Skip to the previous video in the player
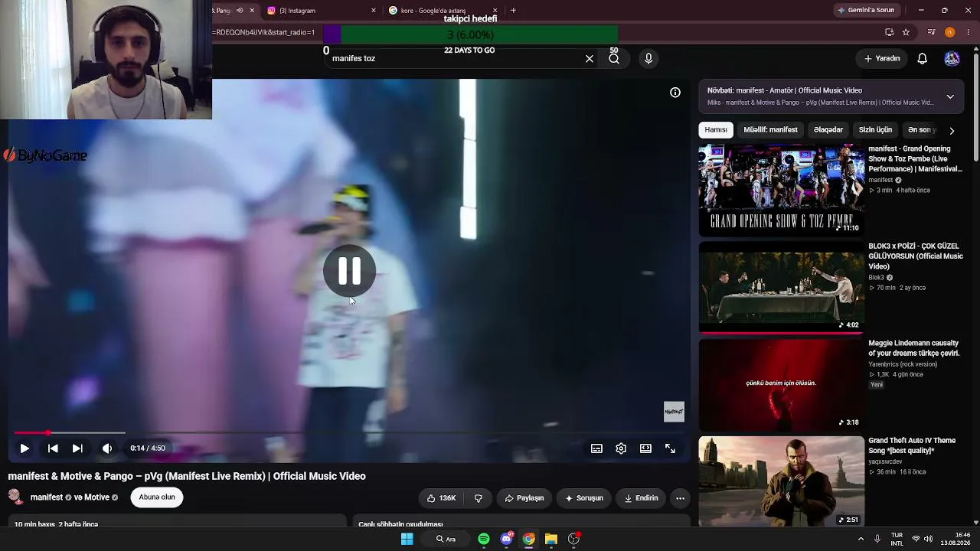Screen dimensions: 980x551 click(x=53, y=448)
